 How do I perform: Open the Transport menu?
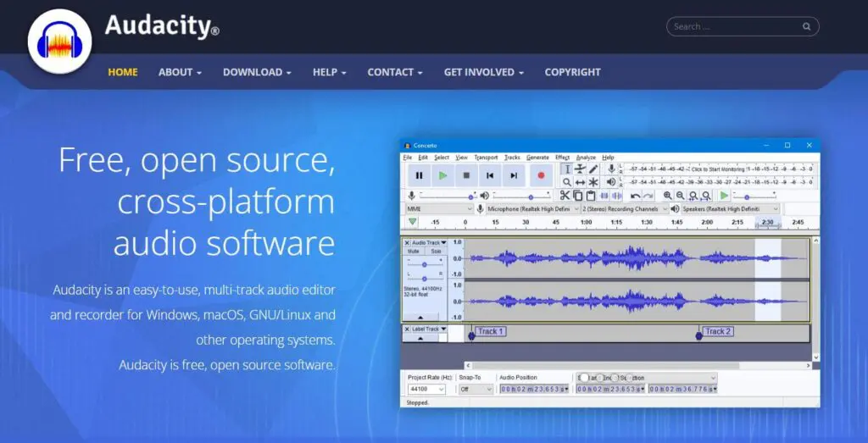486,158
